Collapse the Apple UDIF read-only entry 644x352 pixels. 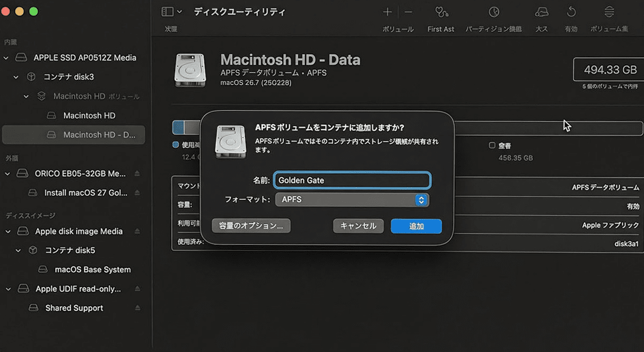click(x=8, y=289)
